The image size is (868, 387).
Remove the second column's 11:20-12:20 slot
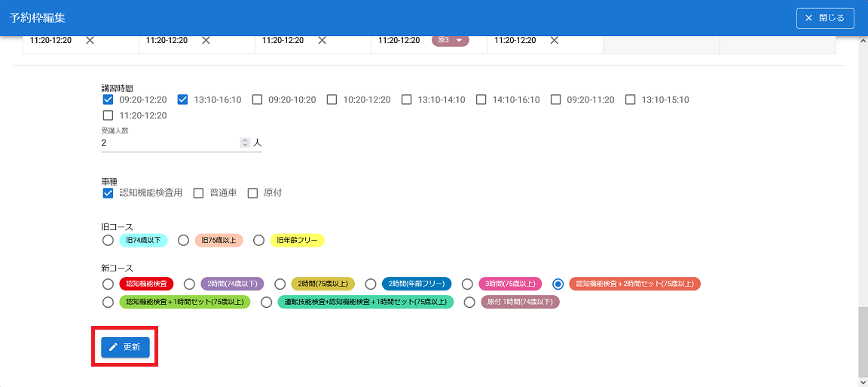[x=206, y=41]
